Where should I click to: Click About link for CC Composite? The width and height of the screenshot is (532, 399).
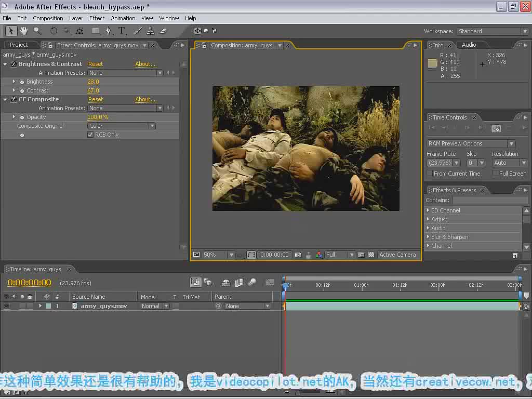tap(145, 99)
